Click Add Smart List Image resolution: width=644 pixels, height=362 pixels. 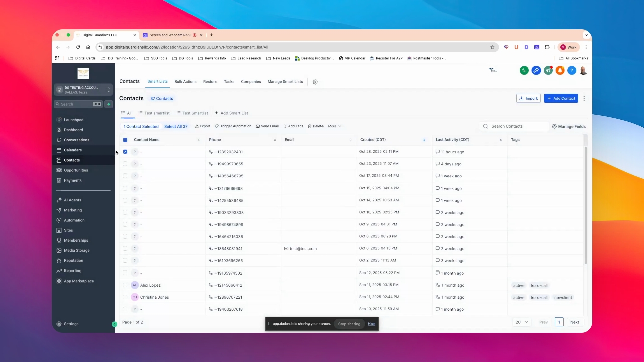coord(232,113)
